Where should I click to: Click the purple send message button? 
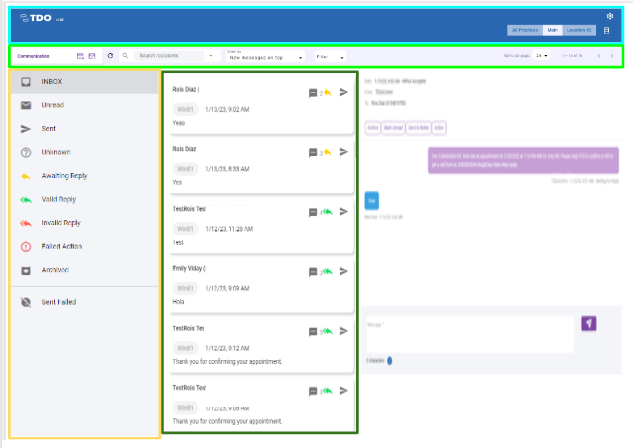(590, 324)
